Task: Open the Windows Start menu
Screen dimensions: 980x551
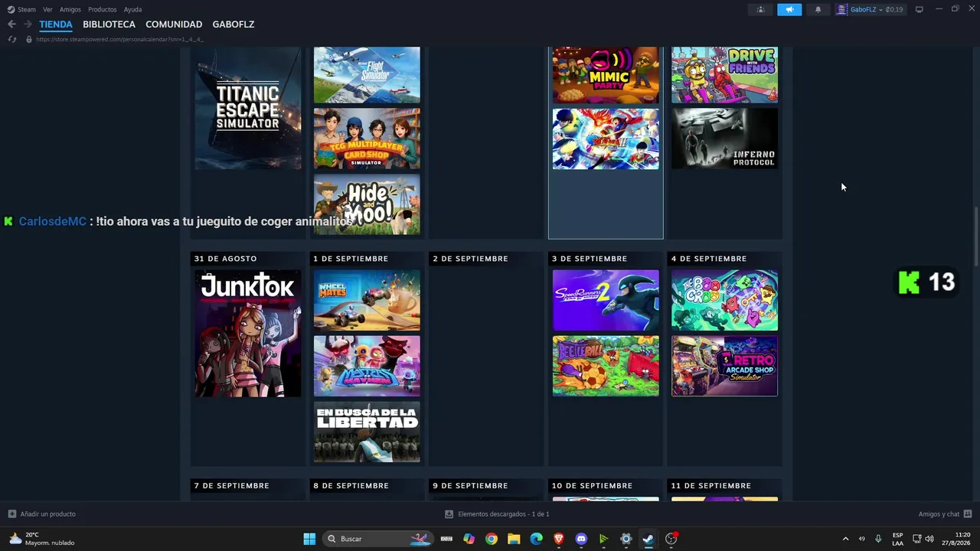Action: pos(309,539)
